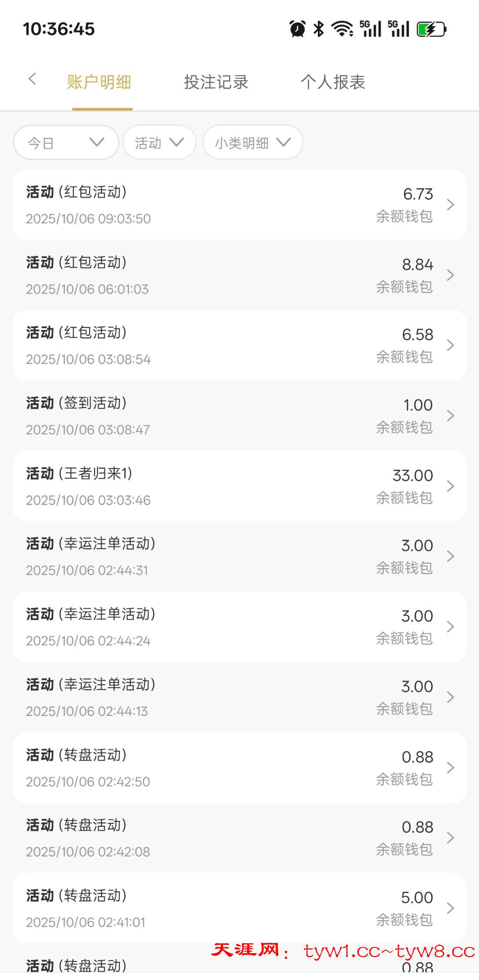The width and height of the screenshot is (479, 980).
Task: Tap the Bluetooth status icon
Action: (x=318, y=29)
